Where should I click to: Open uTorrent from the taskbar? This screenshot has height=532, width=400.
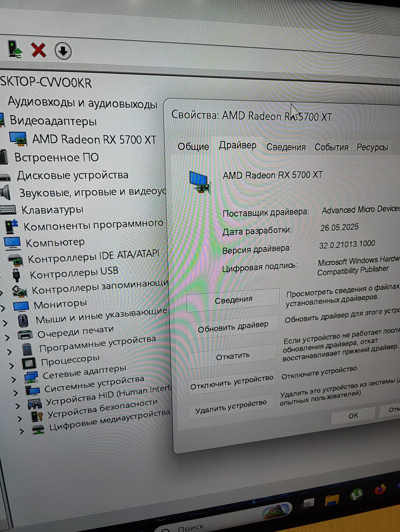click(x=357, y=494)
